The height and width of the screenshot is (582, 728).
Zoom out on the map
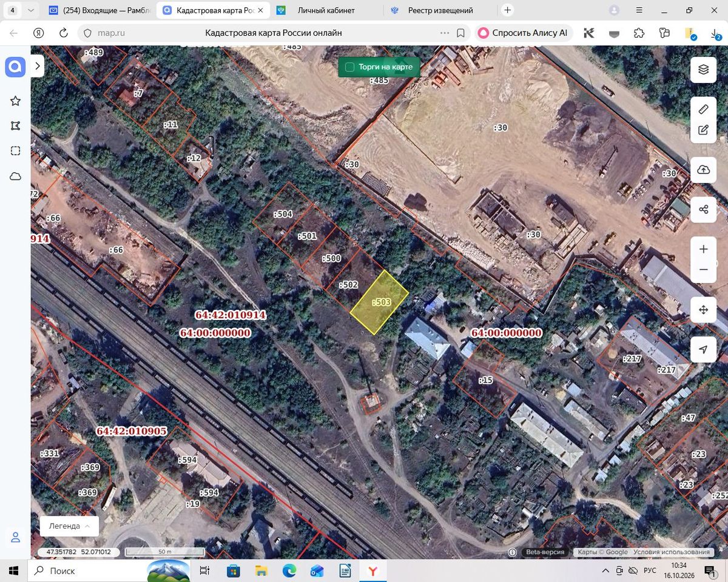703,270
